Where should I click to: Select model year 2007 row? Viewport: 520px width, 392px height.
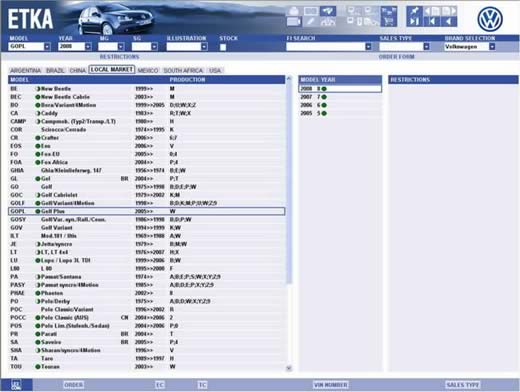340,97
